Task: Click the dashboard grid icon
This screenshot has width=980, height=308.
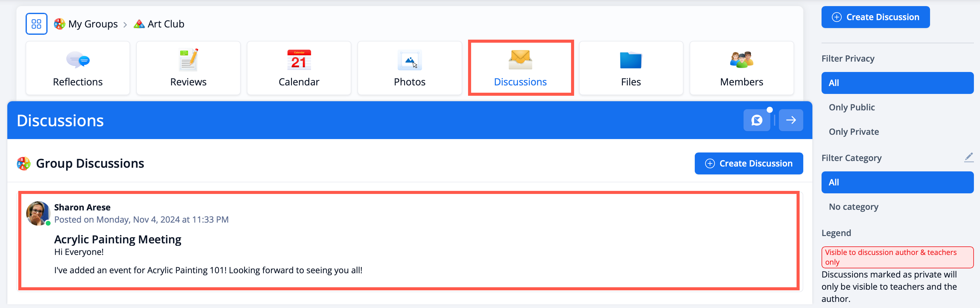Action: pos(36,24)
